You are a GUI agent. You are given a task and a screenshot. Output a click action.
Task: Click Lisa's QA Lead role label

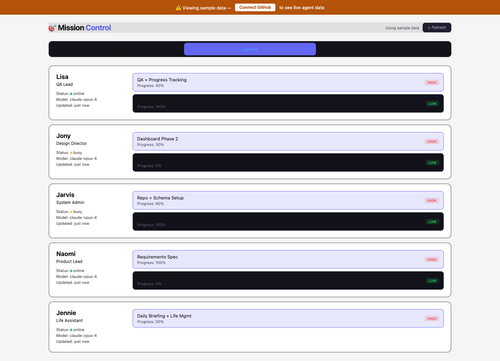point(64,84)
